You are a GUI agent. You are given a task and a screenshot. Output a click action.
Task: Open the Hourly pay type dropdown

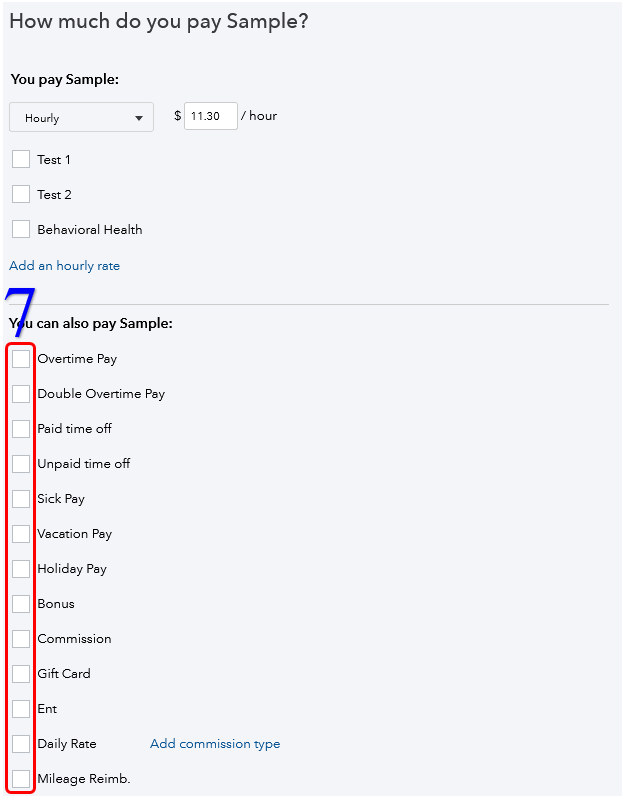click(81, 118)
